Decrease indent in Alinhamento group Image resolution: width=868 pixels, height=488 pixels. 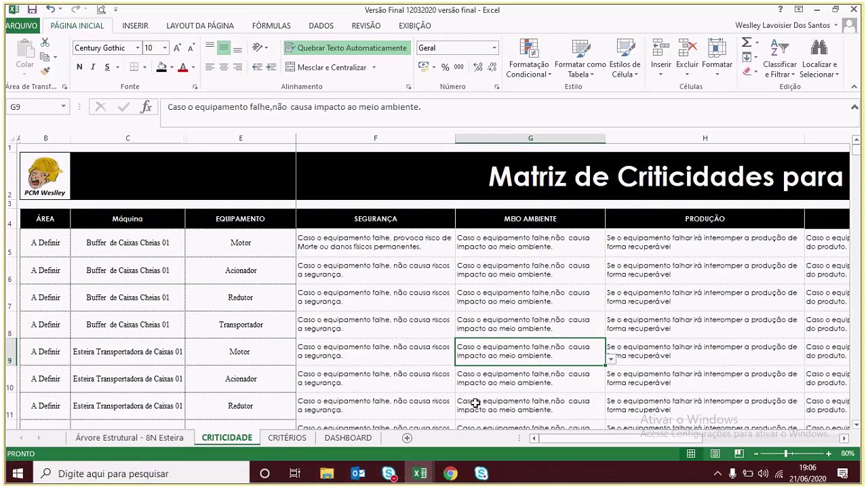point(257,67)
